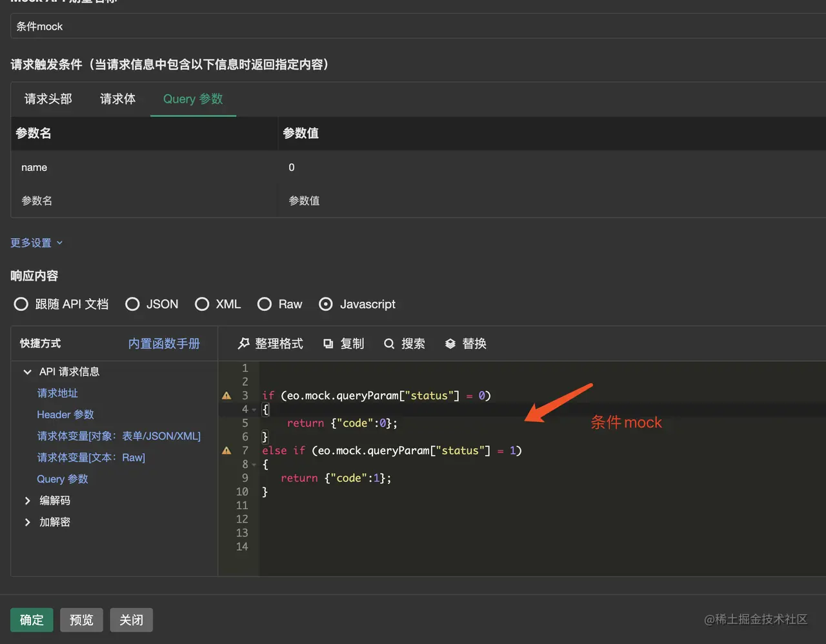This screenshot has width=826, height=644.
Task: Click code line 9 return statement
Action: point(336,478)
